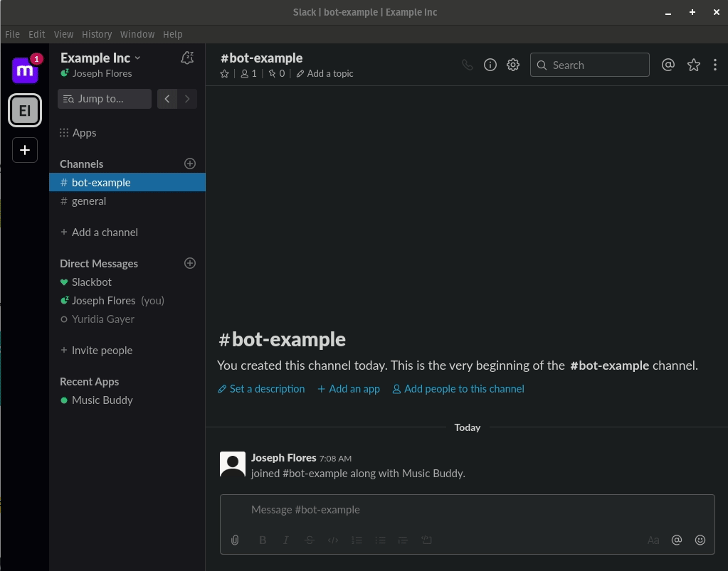Click the Joseph Flores message author name
The width and height of the screenshot is (728, 571).
[x=284, y=458]
